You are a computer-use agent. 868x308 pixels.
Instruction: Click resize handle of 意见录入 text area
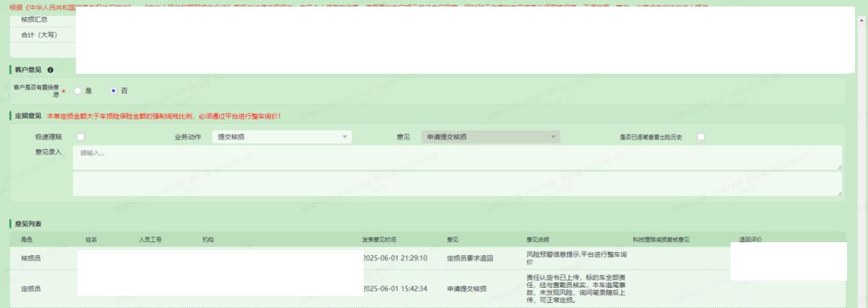click(x=839, y=167)
